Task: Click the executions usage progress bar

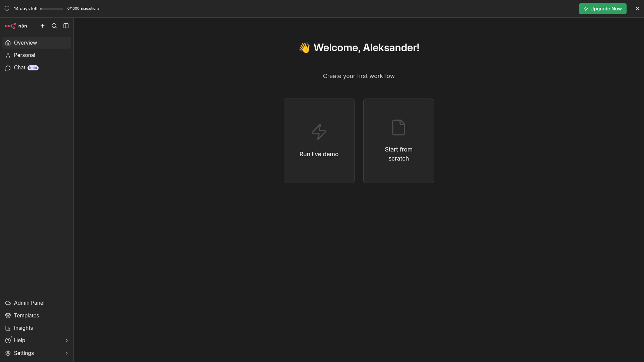Action: click(51, 9)
